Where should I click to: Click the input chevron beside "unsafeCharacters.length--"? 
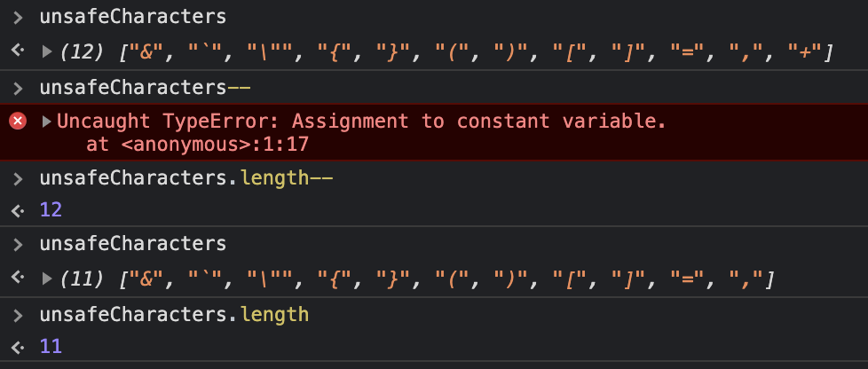tap(17, 178)
